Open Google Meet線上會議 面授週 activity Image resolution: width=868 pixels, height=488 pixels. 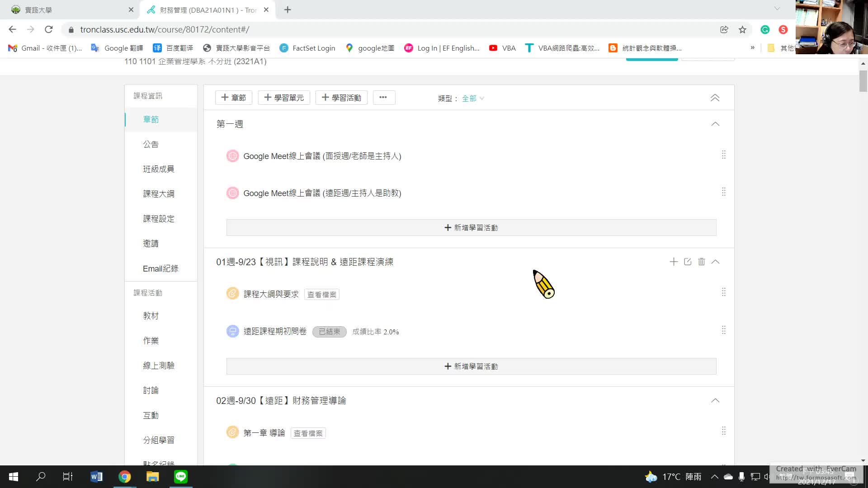click(322, 156)
